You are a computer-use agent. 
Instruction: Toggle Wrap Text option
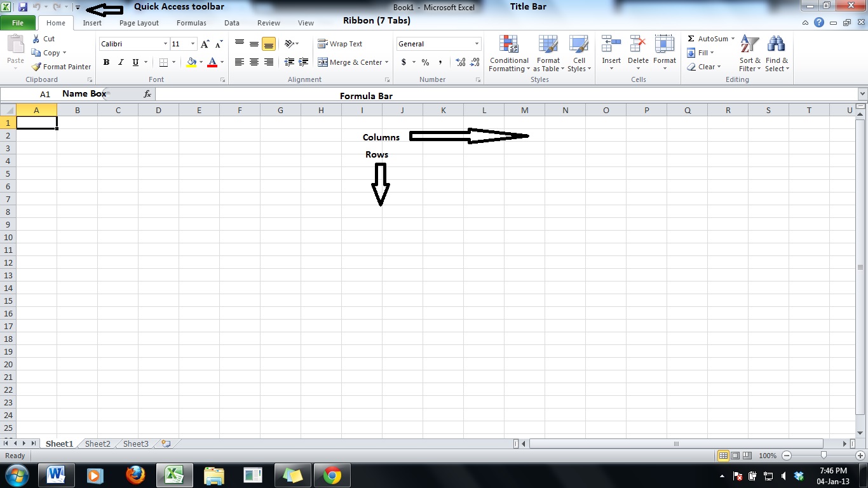pyautogui.click(x=340, y=44)
